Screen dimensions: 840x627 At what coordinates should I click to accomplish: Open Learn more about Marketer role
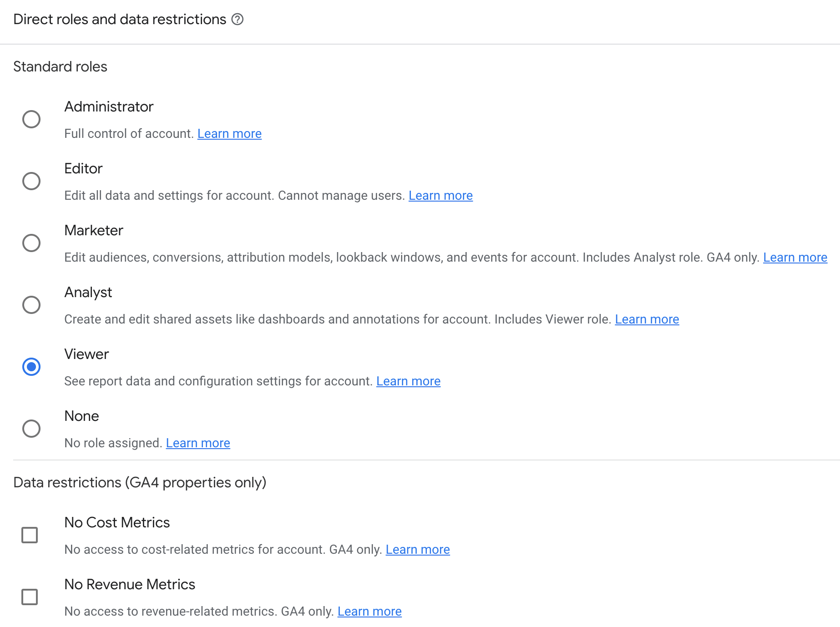[795, 257]
